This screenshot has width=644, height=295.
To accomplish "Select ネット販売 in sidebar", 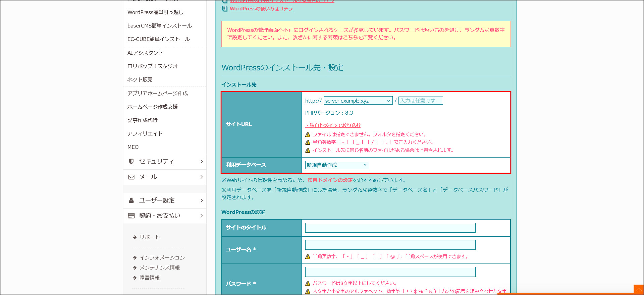I will tap(140, 80).
